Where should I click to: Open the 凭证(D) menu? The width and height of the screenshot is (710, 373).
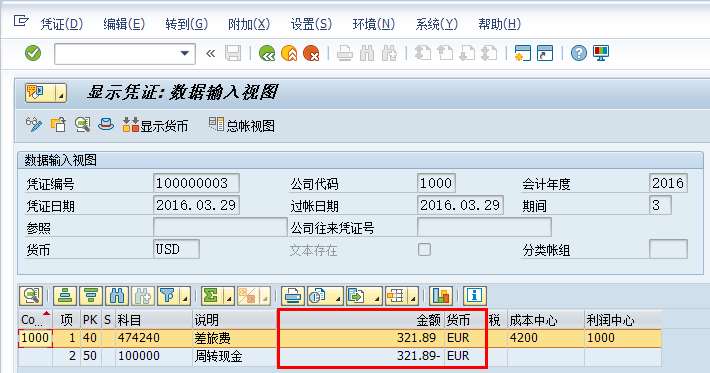click(x=62, y=24)
